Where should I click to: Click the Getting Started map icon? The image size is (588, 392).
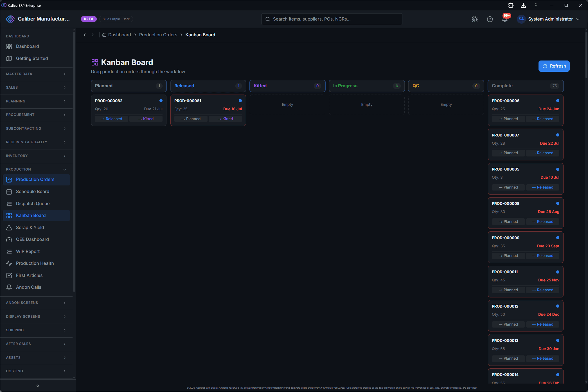coord(9,59)
